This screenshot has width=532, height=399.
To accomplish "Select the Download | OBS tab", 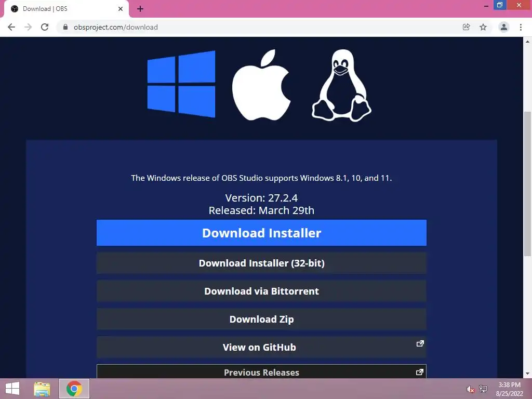I will 66,9.
